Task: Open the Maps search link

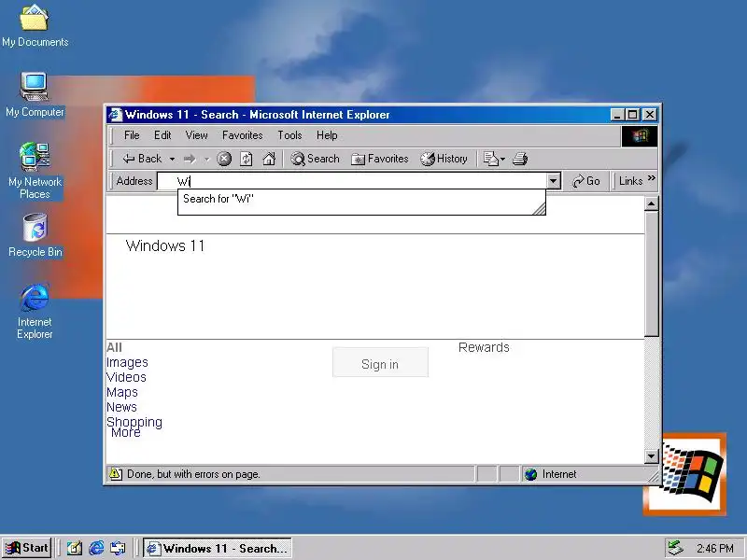Action: click(x=122, y=392)
